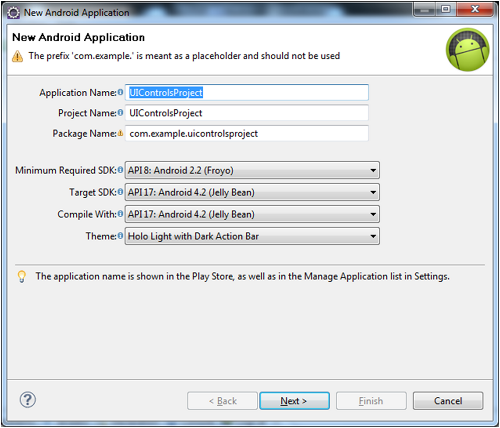Click into the Package Name field
500x428 pixels.
[x=247, y=134]
